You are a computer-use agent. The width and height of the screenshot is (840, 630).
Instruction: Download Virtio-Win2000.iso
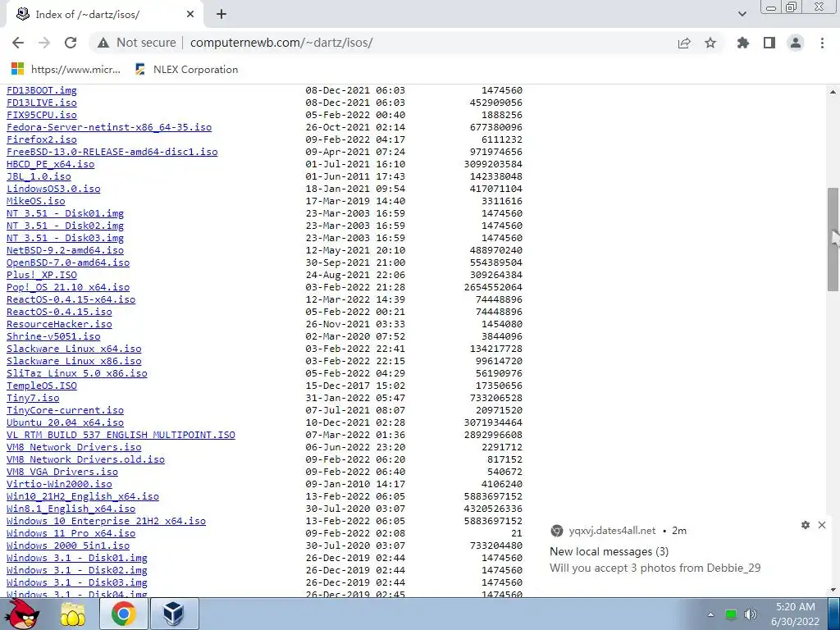(59, 484)
